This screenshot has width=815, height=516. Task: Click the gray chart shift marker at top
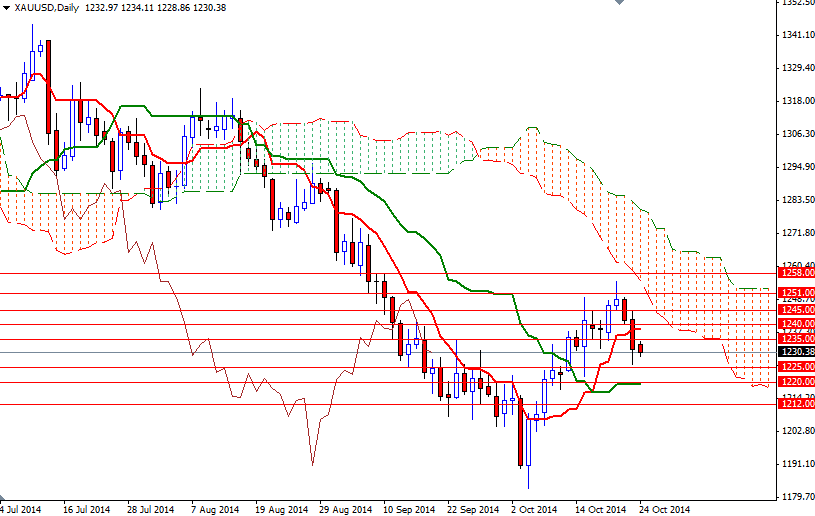pyautogui.click(x=621, y=5)
